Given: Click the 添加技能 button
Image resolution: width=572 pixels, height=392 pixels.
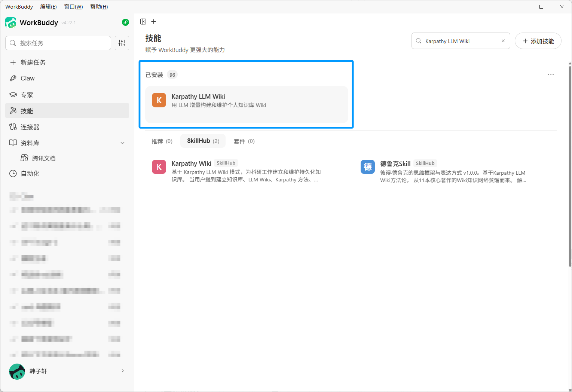Looking at the screenshot, I should [x=538, y=41].
